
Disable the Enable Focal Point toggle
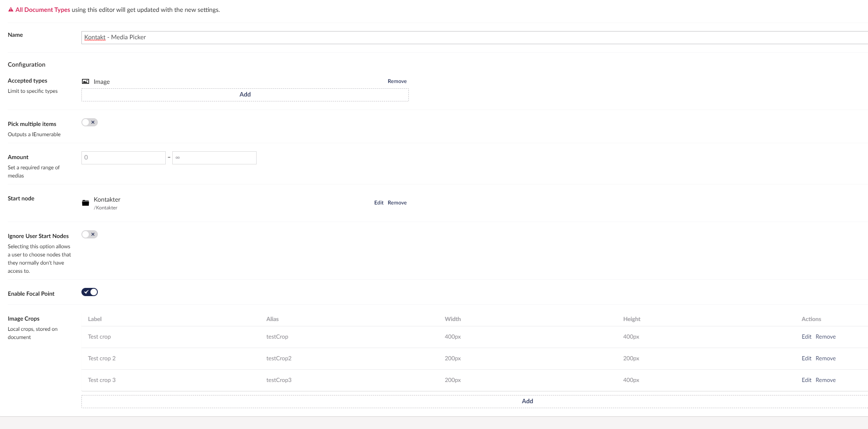(89, 292)
